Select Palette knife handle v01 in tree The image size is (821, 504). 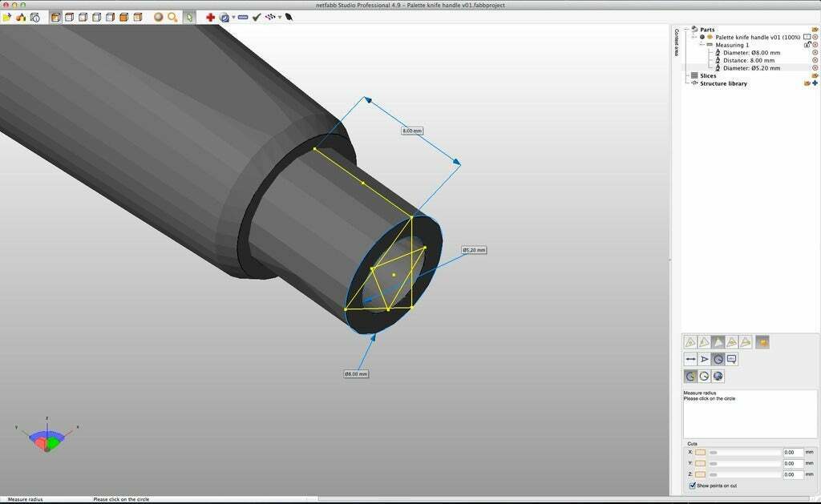tap(758, 37)
